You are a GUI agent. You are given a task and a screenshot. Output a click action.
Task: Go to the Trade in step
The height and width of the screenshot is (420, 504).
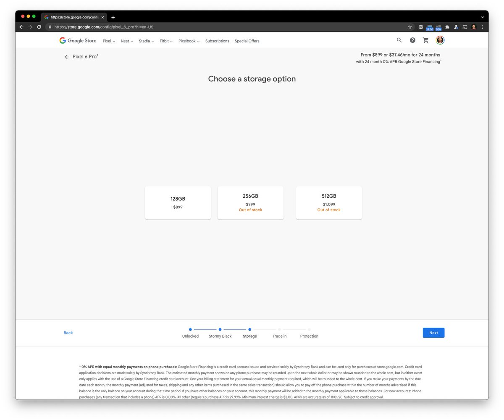point(279,333)
